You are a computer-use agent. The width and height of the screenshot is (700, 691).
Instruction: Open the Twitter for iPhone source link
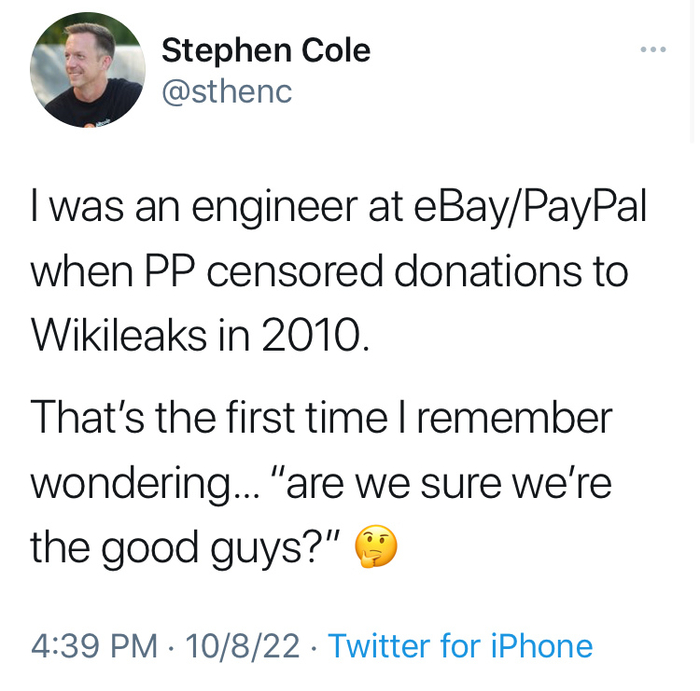[x=460, y=646]
